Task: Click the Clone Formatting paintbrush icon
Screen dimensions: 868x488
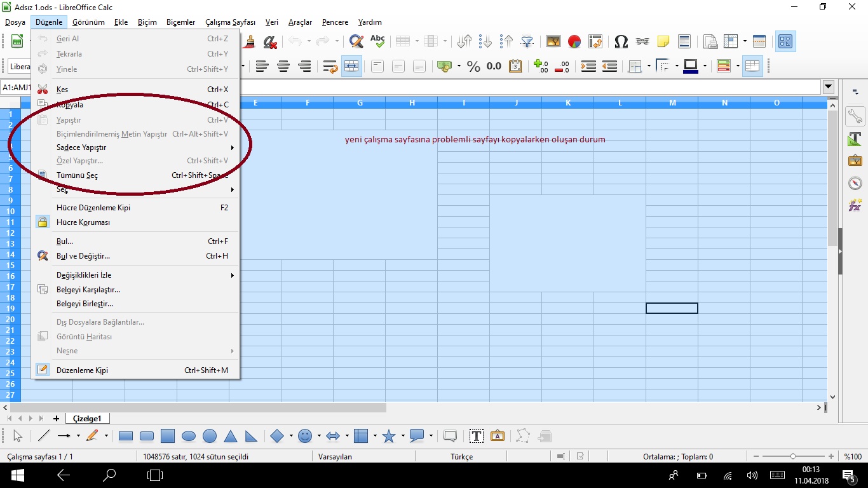Action: point(249,41)
